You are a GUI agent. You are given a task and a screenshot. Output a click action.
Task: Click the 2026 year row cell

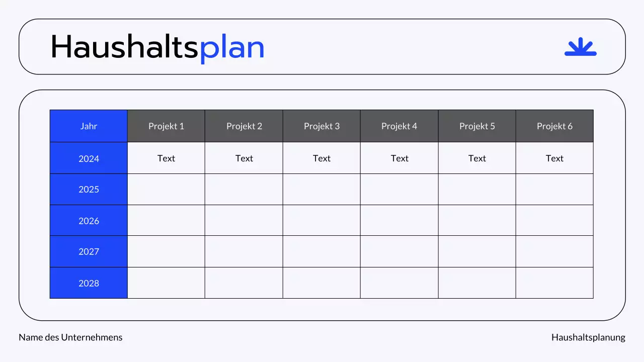click(89, 221)
